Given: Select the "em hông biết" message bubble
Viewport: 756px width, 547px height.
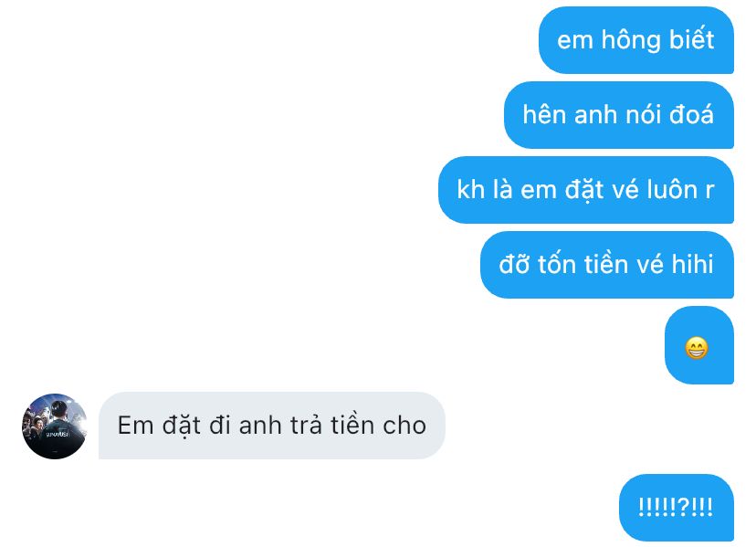Looking at the screenshot, I should (636, 40).
